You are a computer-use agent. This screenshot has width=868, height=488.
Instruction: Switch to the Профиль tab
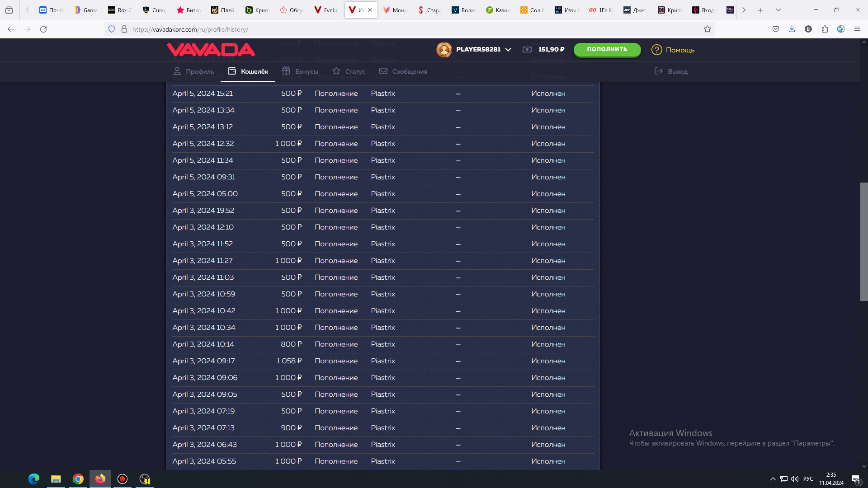[193, 71]
